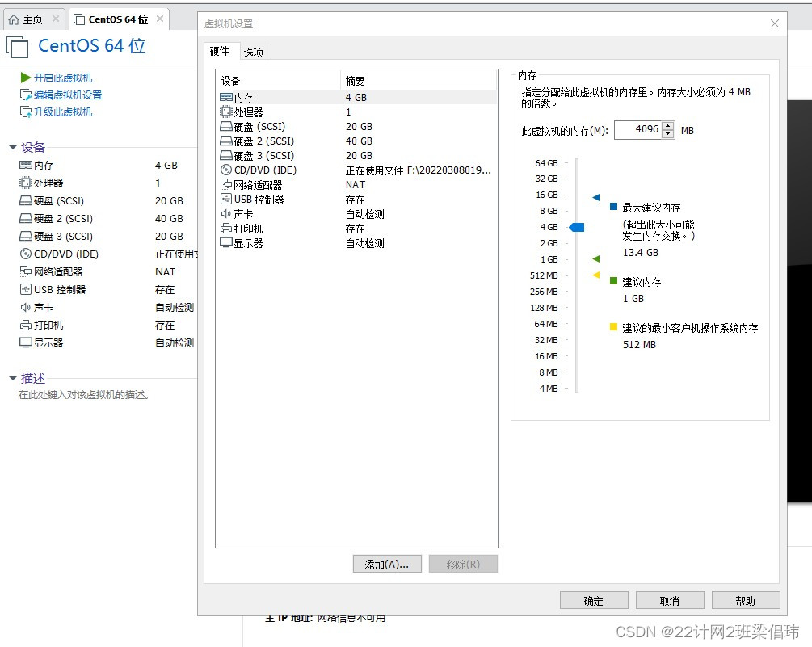Click the memory icon in dialog device list
This screenshot has height=647, width=812.
tap(225, 97)
